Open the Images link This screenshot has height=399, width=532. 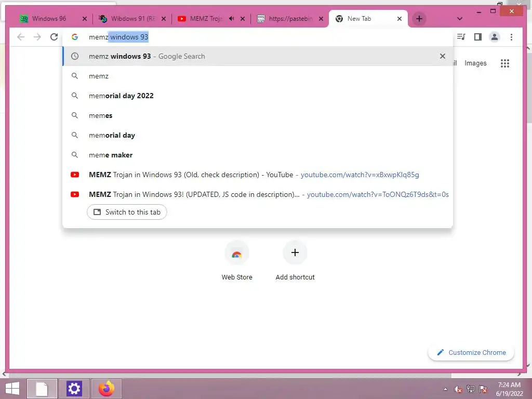tap(475, 63)
